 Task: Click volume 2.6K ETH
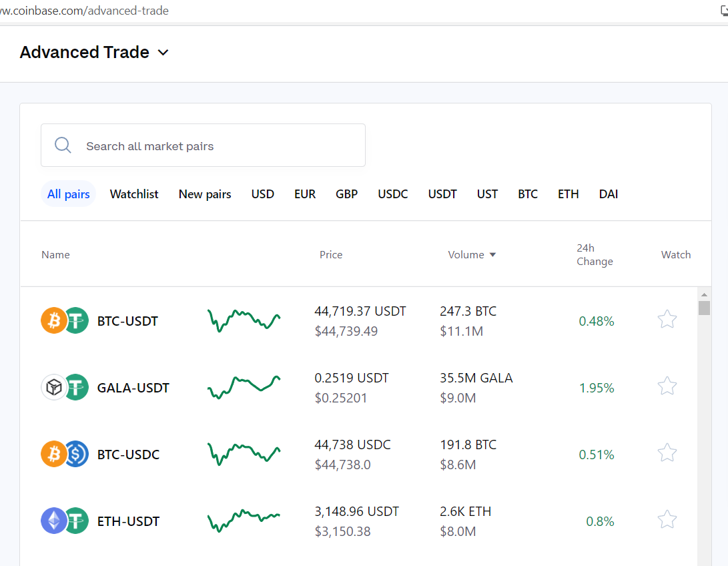coord(465,512)
